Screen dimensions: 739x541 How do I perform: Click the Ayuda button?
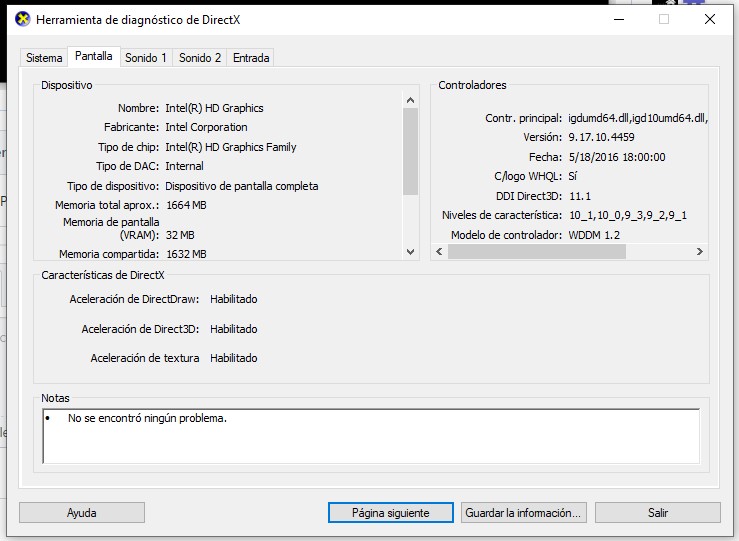pyautogui.click(x=82, y=512)
